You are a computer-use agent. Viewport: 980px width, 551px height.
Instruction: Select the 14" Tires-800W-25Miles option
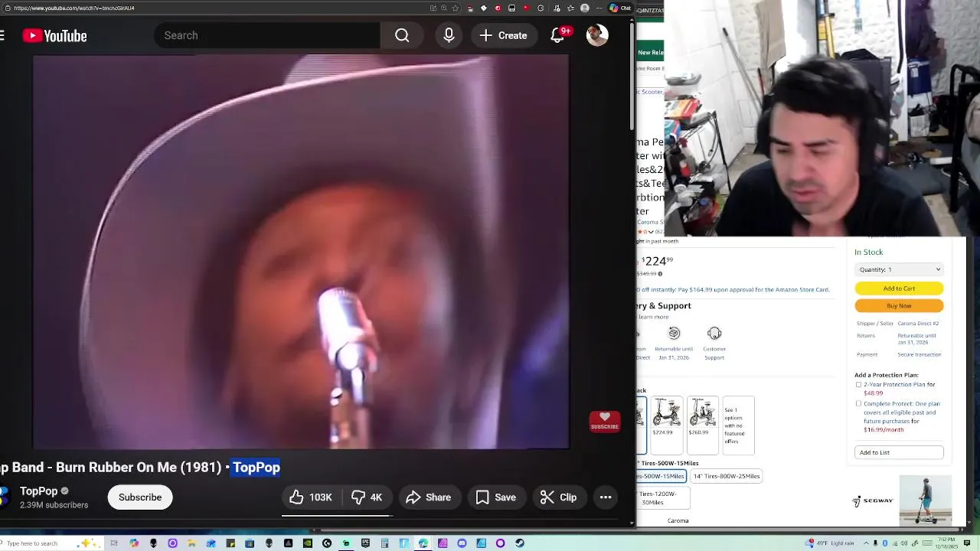point(727,476)
